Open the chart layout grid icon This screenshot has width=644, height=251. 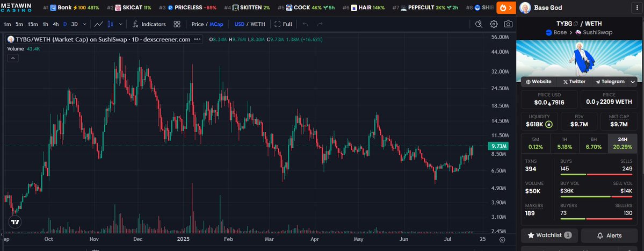(177, 24)
